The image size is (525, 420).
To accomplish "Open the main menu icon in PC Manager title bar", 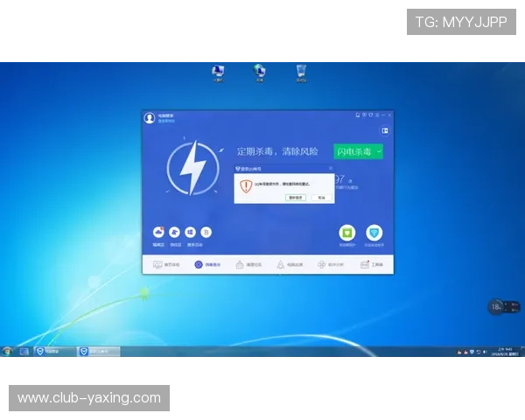I will (377, 115).
